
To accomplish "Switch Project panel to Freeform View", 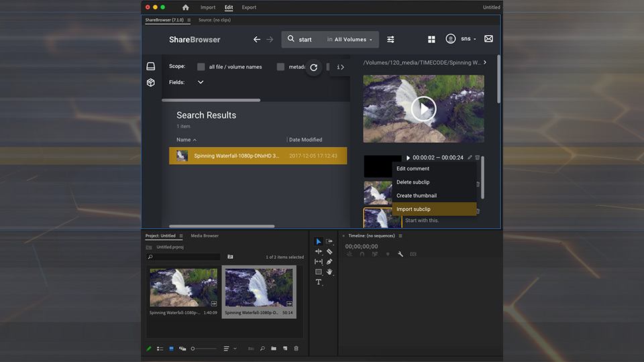I will click(x=182, y=349).
